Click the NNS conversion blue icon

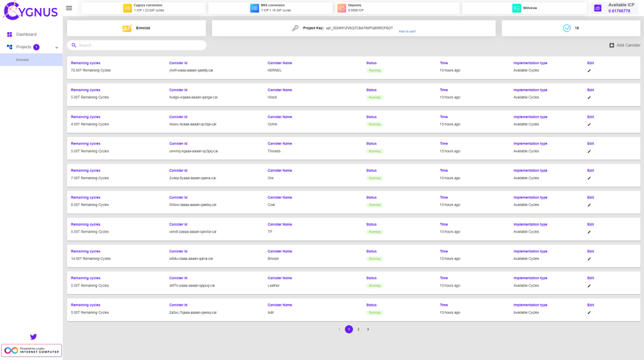[254, 8]
